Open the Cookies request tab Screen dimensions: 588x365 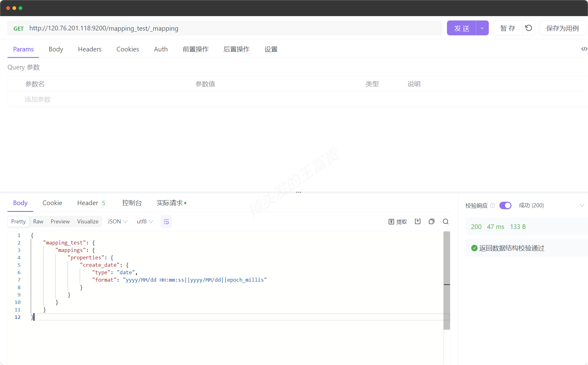coord(128,49)
